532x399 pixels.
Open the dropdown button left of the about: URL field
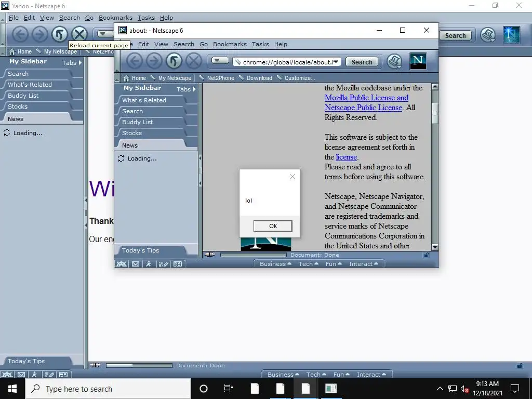pos(220,61)
